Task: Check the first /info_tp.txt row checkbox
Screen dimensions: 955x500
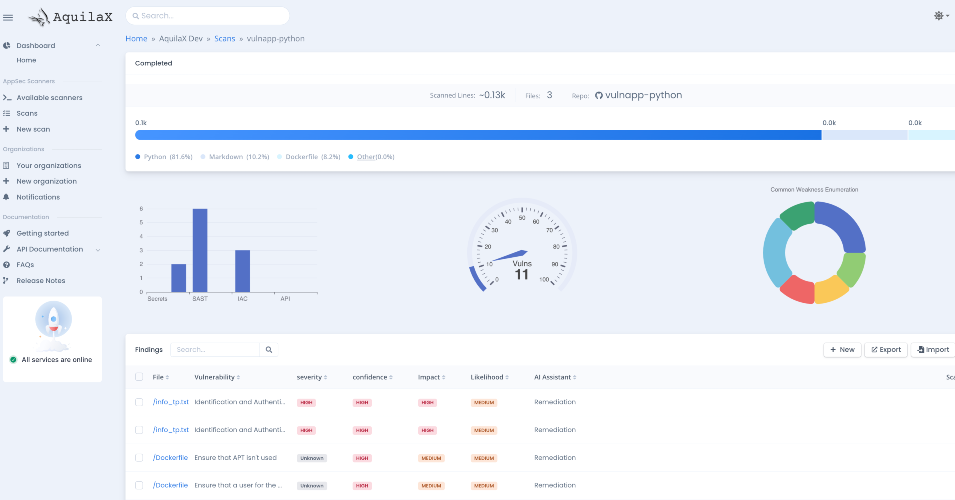Action: [x=139, y=402]
